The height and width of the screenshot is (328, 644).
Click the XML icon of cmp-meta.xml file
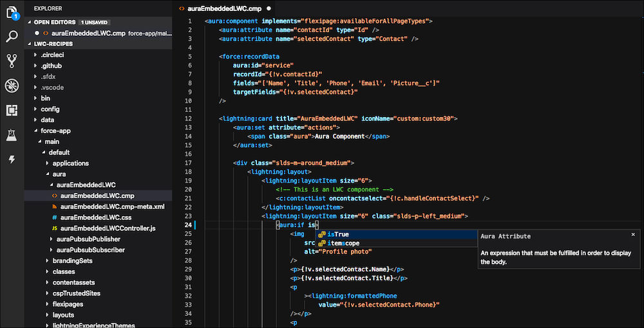tap(55, 206)
